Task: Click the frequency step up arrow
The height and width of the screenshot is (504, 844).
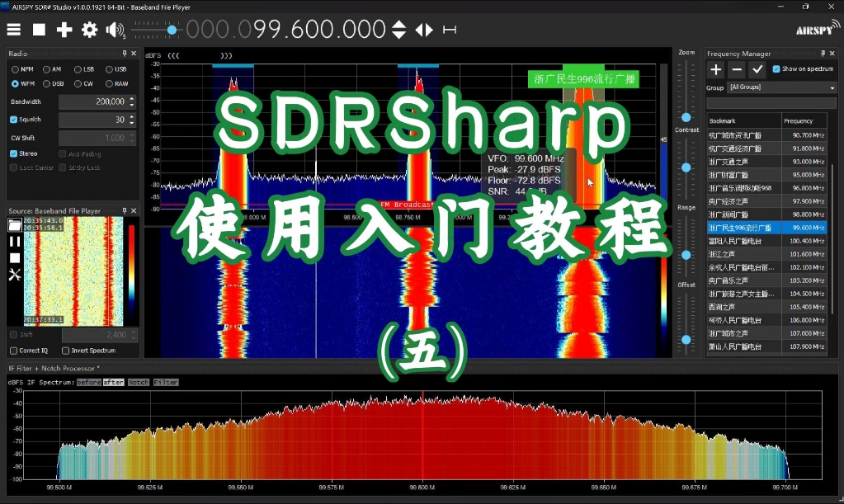Action: point(398,24)
